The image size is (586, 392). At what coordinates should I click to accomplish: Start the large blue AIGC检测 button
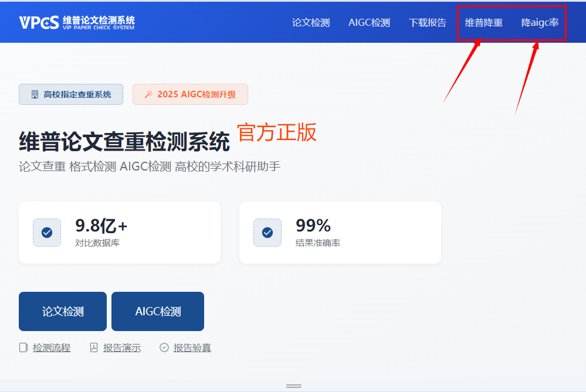(x=158, y=311)
